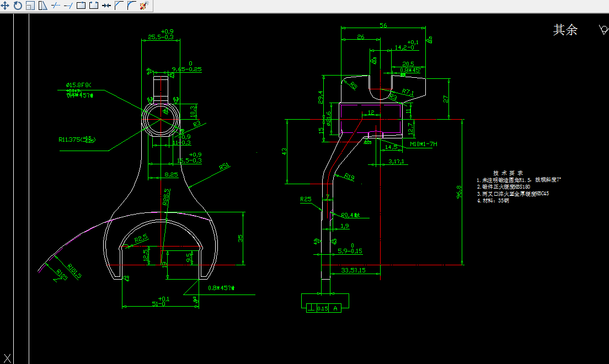Select the 12,5 fork slot dimension

tap(146, 255)
